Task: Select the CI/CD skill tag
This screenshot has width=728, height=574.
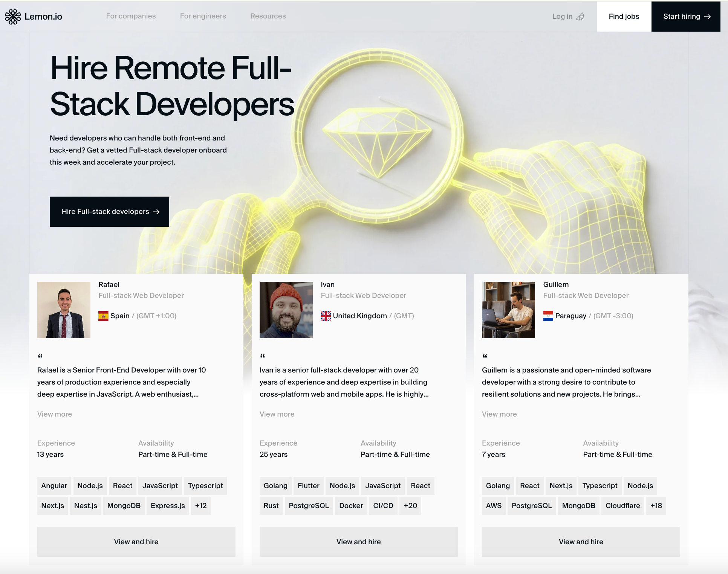Action: pos(383,506)
